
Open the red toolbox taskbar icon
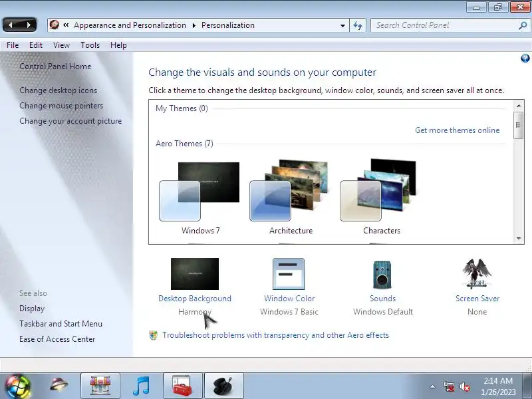pos(182,386)
